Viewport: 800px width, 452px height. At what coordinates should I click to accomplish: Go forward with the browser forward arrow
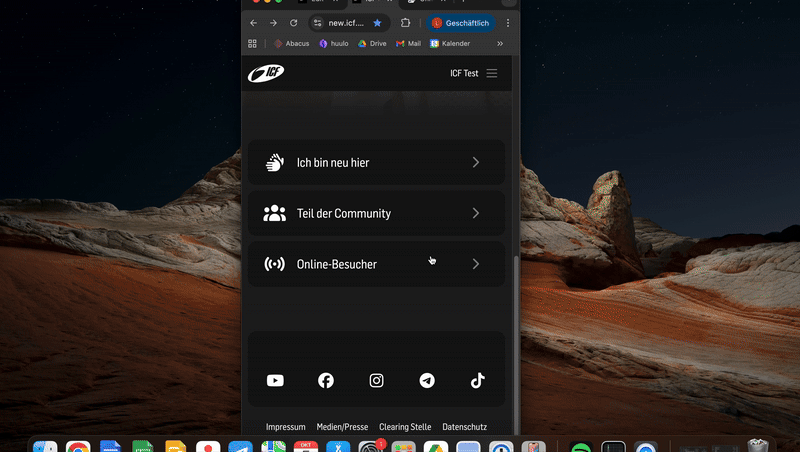click(x=273, y=23)
